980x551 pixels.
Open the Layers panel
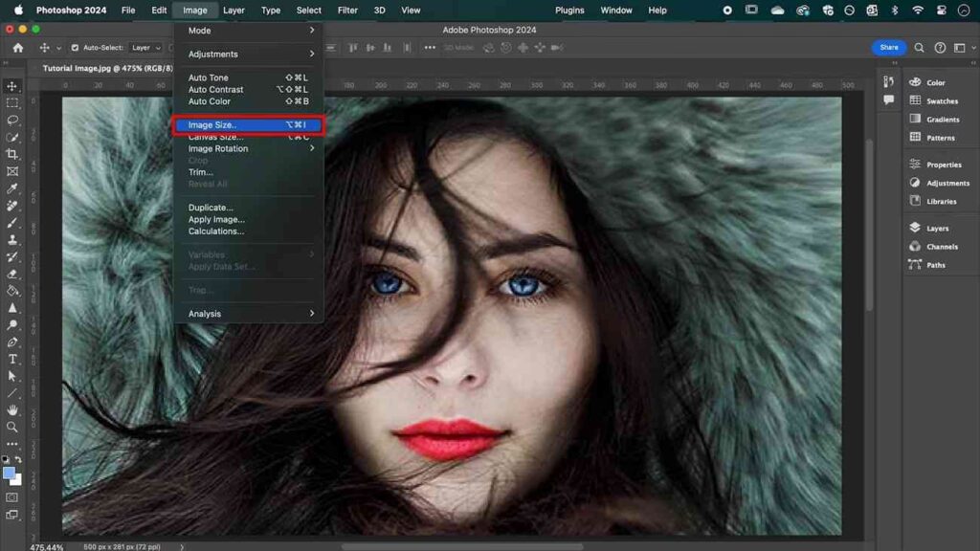pyautogui.click(x=935, y=228)
